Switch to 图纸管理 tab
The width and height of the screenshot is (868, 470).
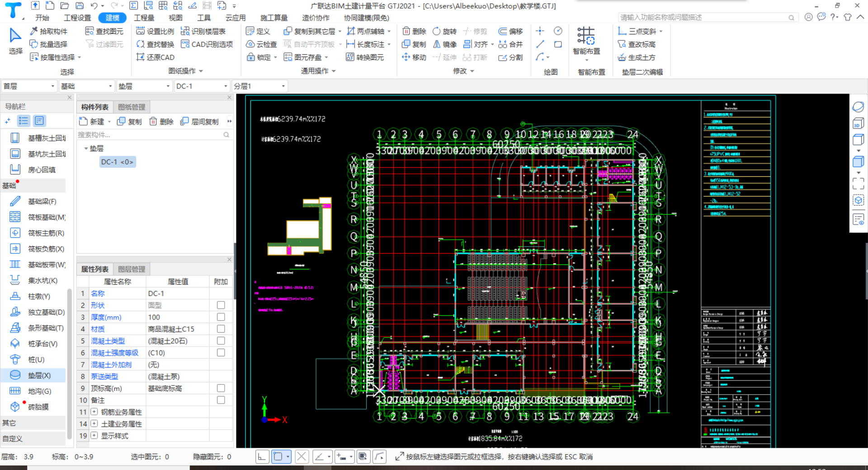(132, 107)
